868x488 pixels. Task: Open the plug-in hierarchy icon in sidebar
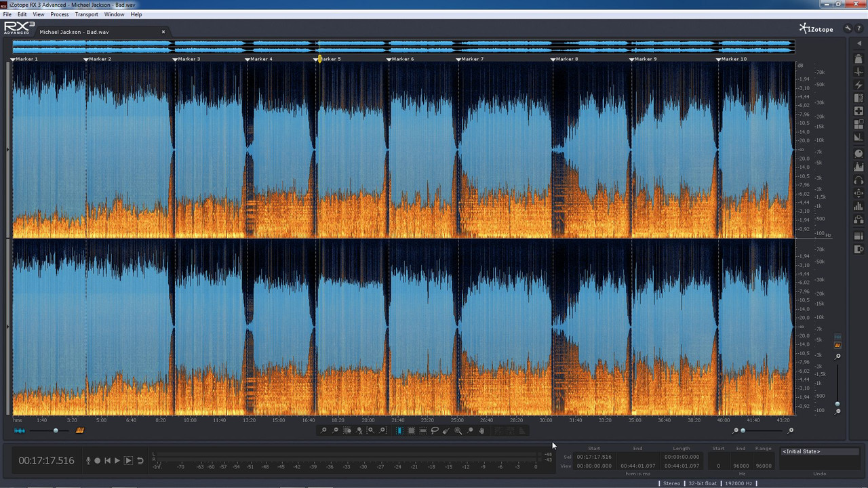[x=859, y=219]
